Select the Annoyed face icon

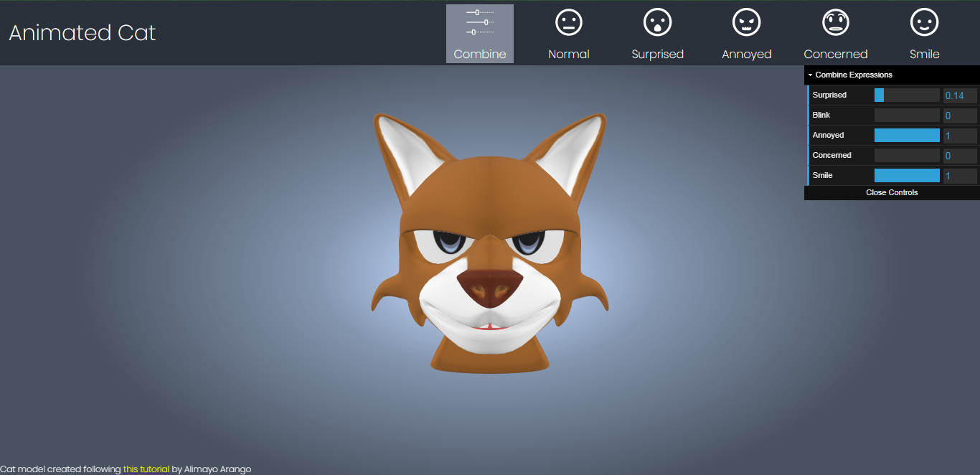pos(746,22)
